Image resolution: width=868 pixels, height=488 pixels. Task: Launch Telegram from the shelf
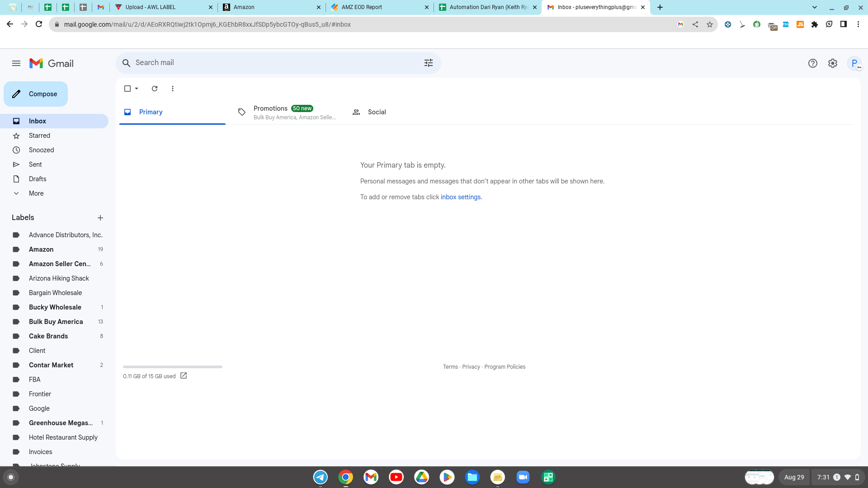(321, 477)
